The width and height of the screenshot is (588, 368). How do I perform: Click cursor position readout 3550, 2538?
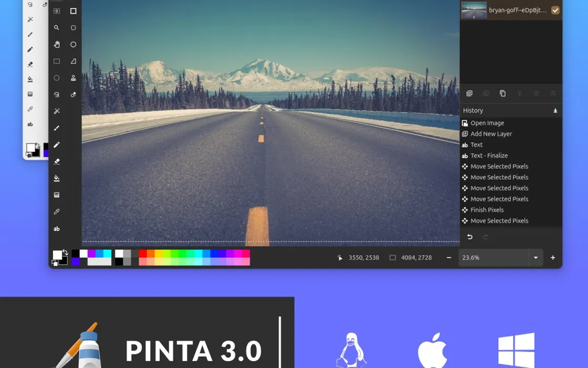[x=364, y=258]
